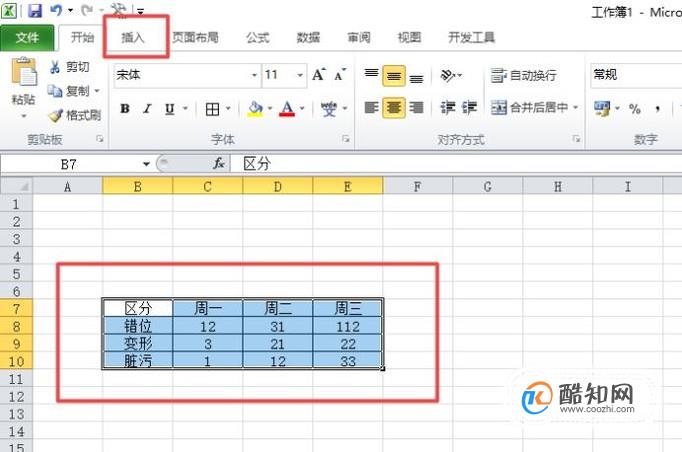
Task: Toggle Bold formatting
Action: pos(125,109)
